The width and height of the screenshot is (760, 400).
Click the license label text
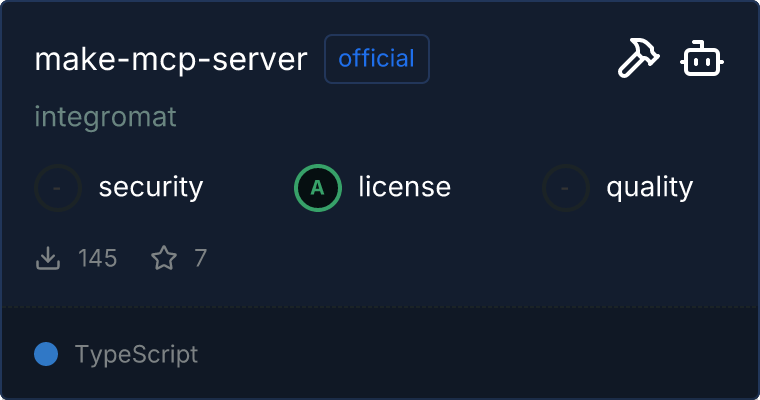404,187
